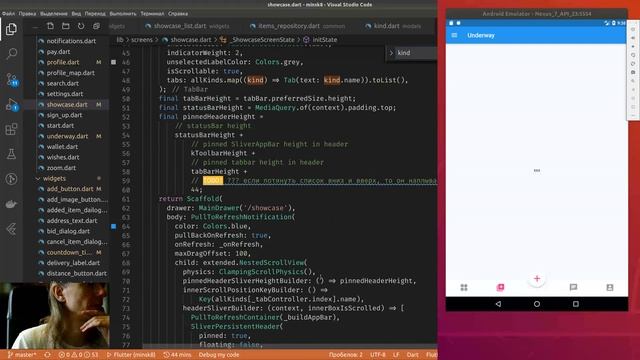Click errors and warnings count in status bar
640x360 pixels.
tap(78, 355)
